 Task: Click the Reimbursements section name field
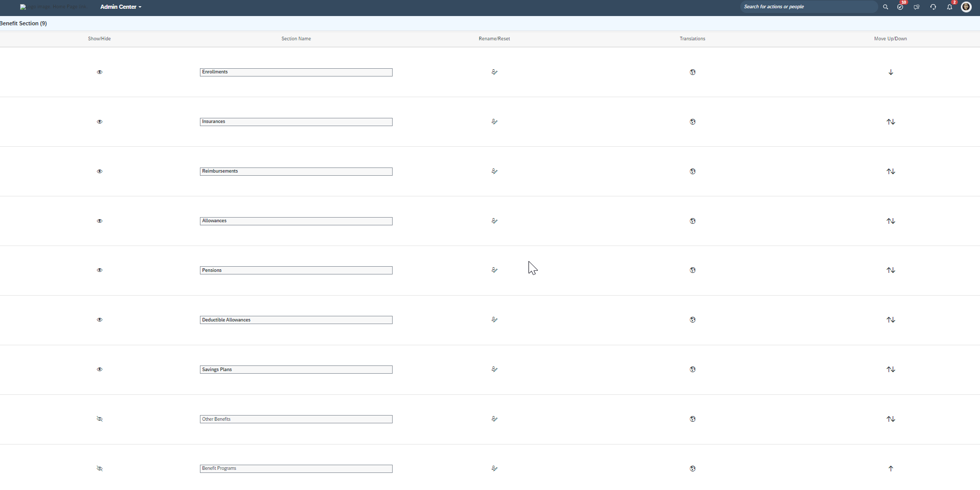click(x=296, y=172)
